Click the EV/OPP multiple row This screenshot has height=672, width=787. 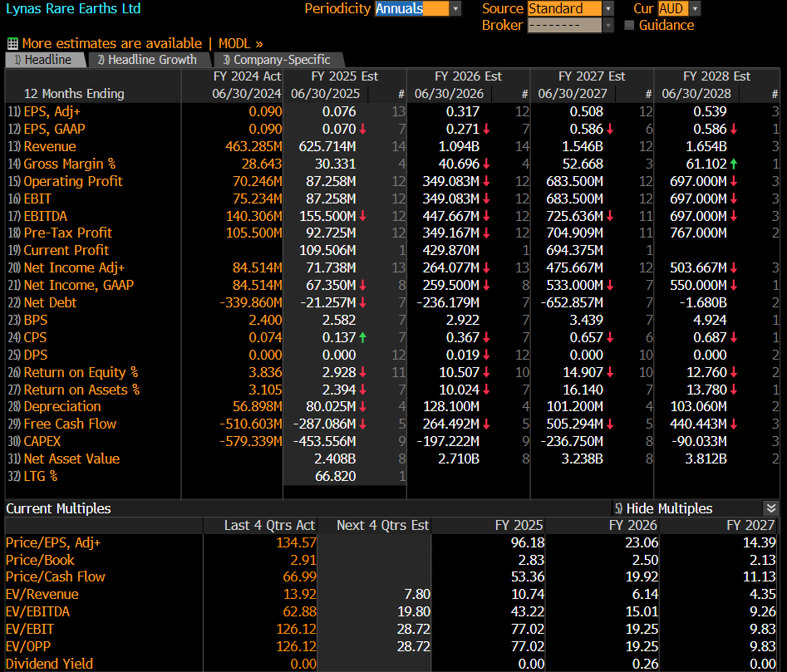391,646
